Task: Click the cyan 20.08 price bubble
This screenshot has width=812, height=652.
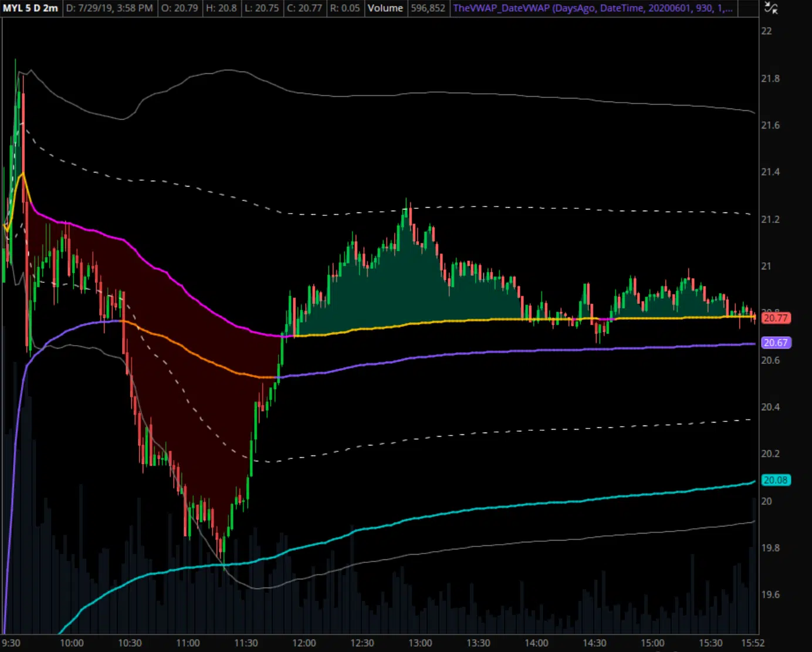Action: point(776,480)
